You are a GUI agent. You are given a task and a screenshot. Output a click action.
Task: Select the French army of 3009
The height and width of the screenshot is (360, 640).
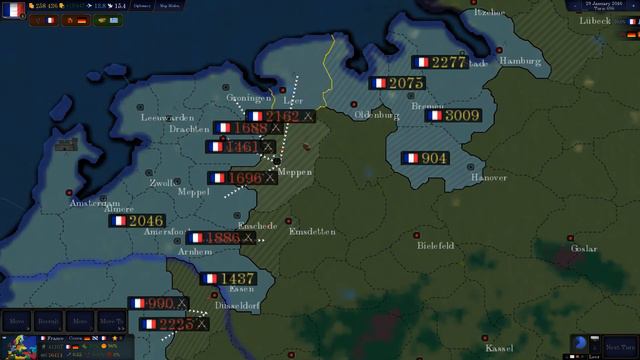tap(453, 116)
